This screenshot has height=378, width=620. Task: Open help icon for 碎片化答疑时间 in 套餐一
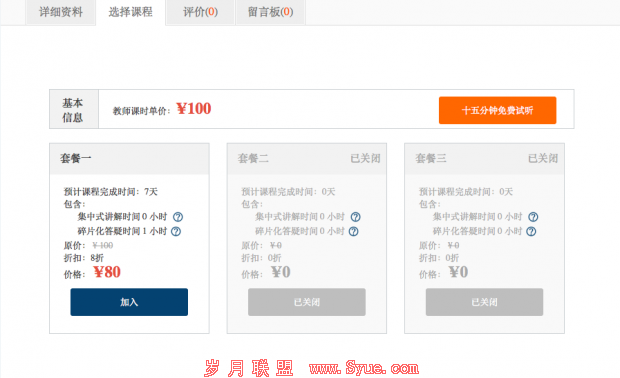click(176, 231)
